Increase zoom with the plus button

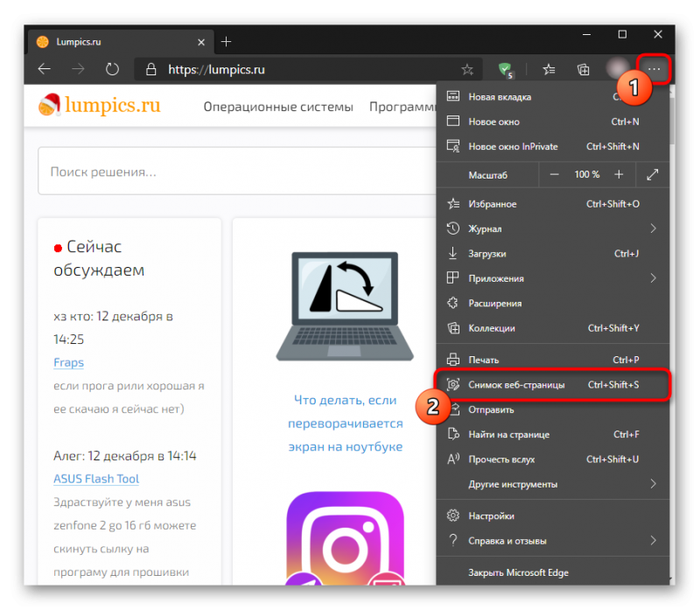point(619,175)
